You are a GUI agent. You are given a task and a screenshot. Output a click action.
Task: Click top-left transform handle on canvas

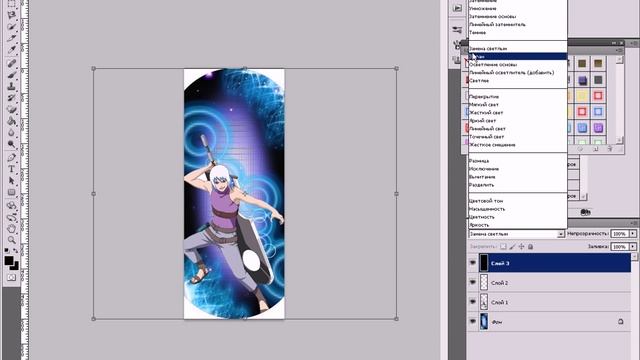(93, 69)
